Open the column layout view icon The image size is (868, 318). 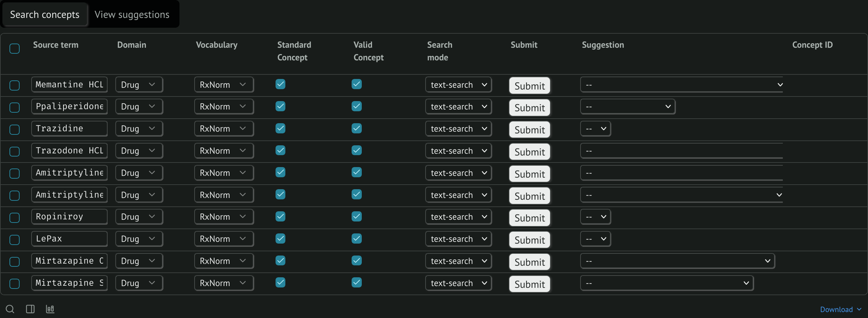click(30, 309)
